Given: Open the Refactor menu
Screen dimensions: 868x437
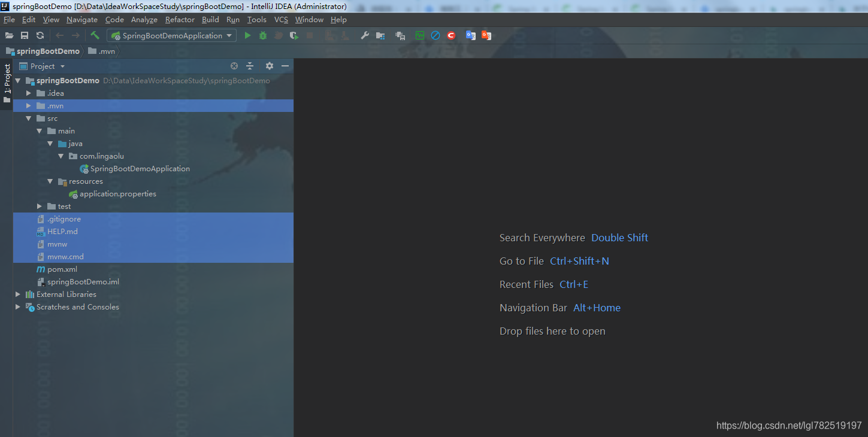Looking at the screenshot, I should tap(180, 20).
